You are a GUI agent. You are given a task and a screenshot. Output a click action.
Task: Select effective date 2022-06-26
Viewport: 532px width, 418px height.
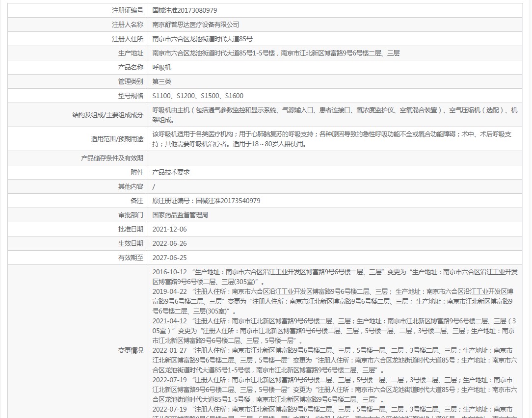coord(170,244)
